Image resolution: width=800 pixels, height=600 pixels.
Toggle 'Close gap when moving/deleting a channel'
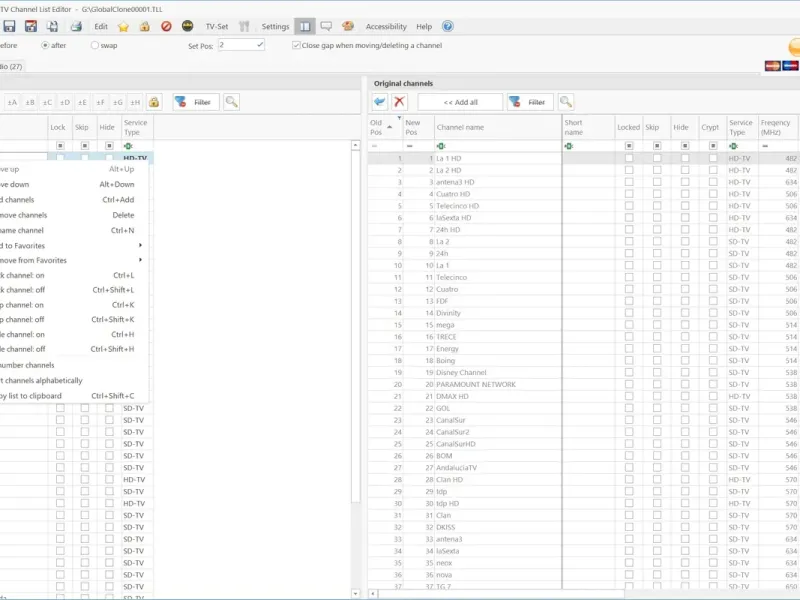click(296, 45)
